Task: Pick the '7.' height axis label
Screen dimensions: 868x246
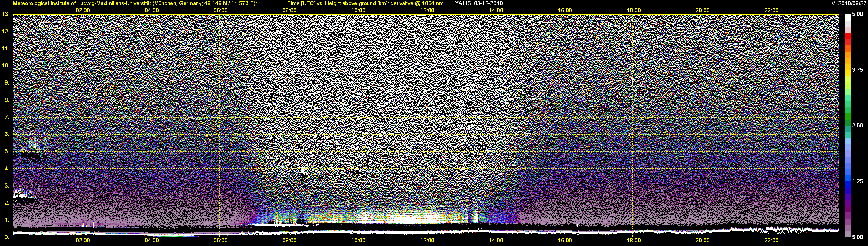Action: [x=7, y=117]
